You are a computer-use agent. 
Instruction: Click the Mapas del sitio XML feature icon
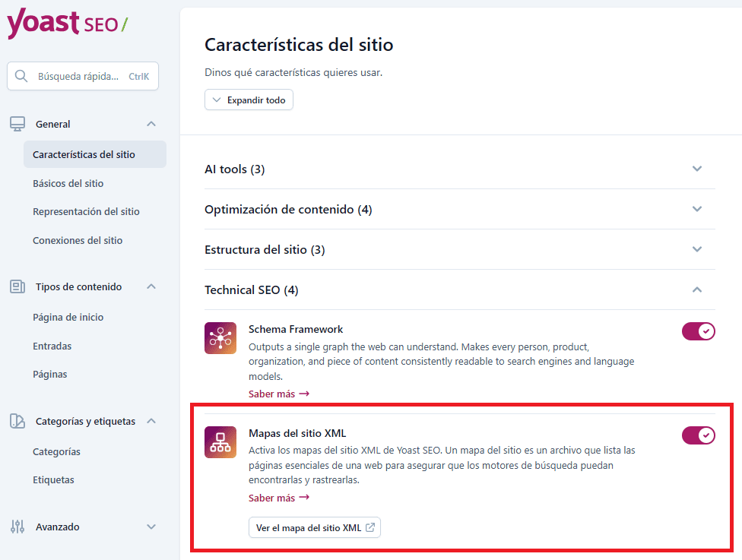coord(220,441)
